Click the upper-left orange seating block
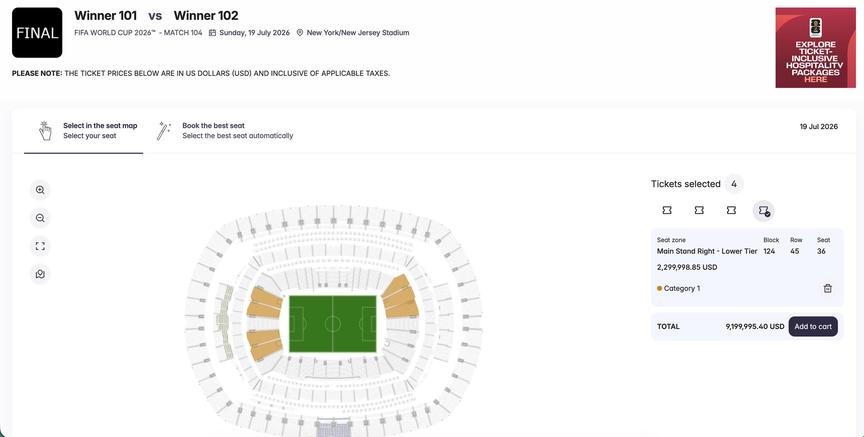This screenshot has height=437, width=864. (264, 301)
